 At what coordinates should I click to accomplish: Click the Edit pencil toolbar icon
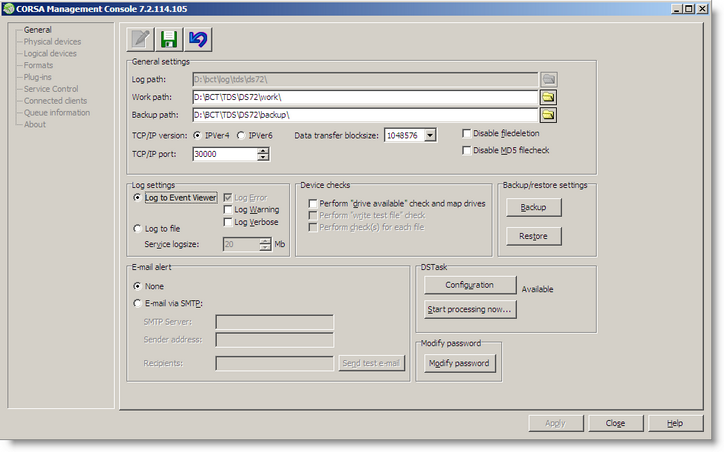pos(140,39)
